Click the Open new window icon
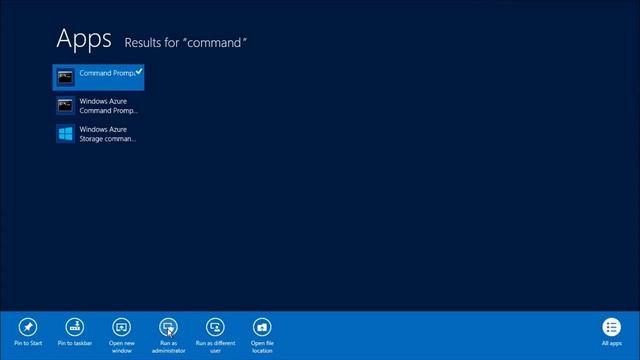The height and width of the screenshot is (360, 640). [x=122, y=327]
